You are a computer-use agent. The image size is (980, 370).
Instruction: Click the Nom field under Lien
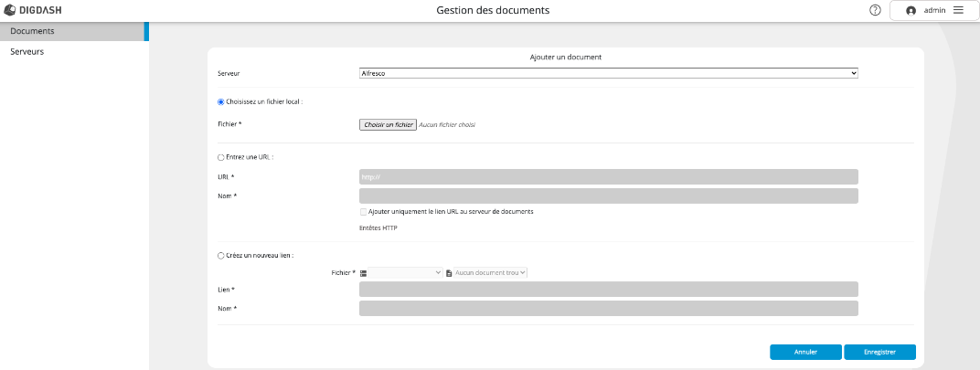pos(609,309)
